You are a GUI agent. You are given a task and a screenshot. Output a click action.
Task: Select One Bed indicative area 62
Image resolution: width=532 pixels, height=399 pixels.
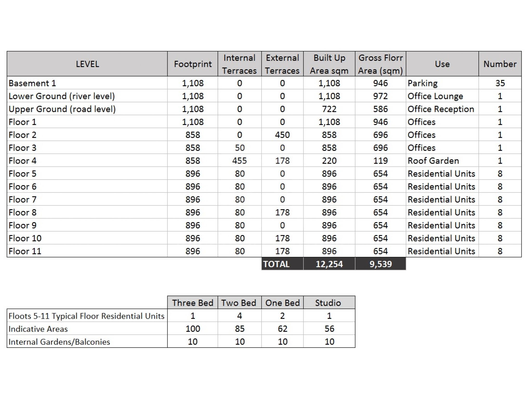point(282,329)
